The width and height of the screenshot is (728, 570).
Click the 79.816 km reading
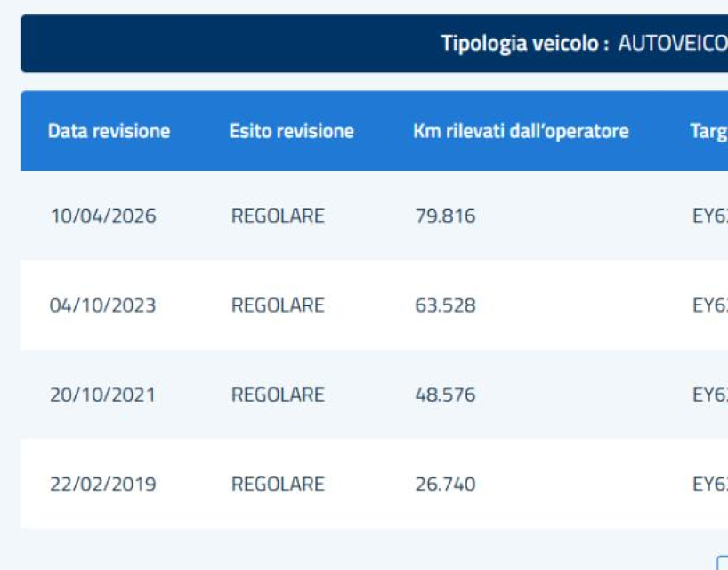coord(445,216)
